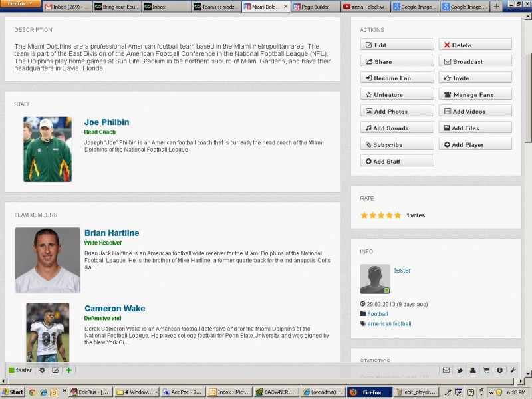
Task: Open the tester author profile link
Action: pyautogui.click(x=402, y=270)
